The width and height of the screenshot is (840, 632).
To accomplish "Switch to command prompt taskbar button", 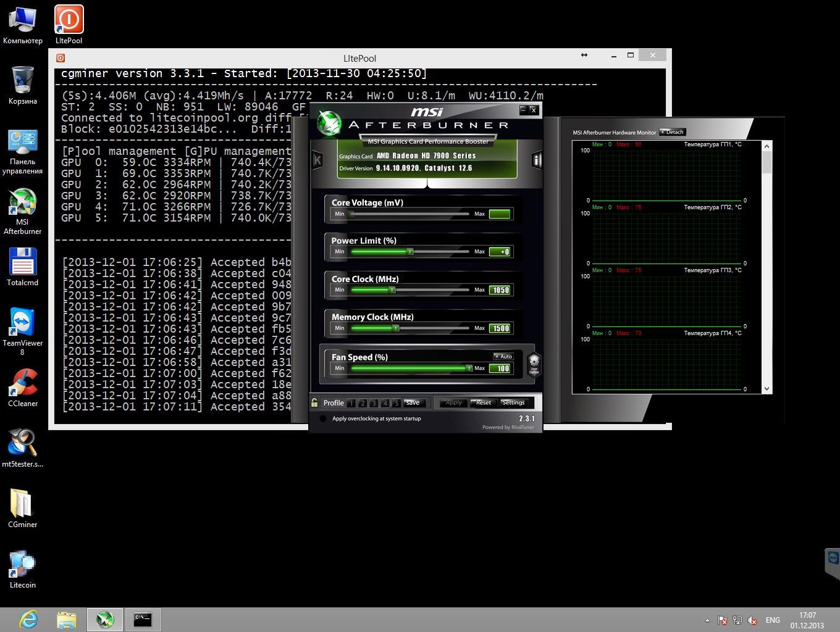I will point(143,619).
